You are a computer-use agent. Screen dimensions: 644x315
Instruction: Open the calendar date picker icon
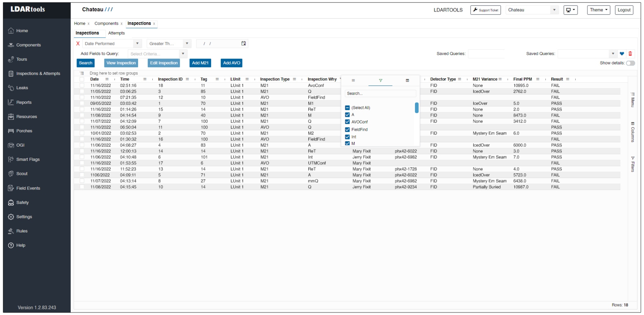coord(244,44)
